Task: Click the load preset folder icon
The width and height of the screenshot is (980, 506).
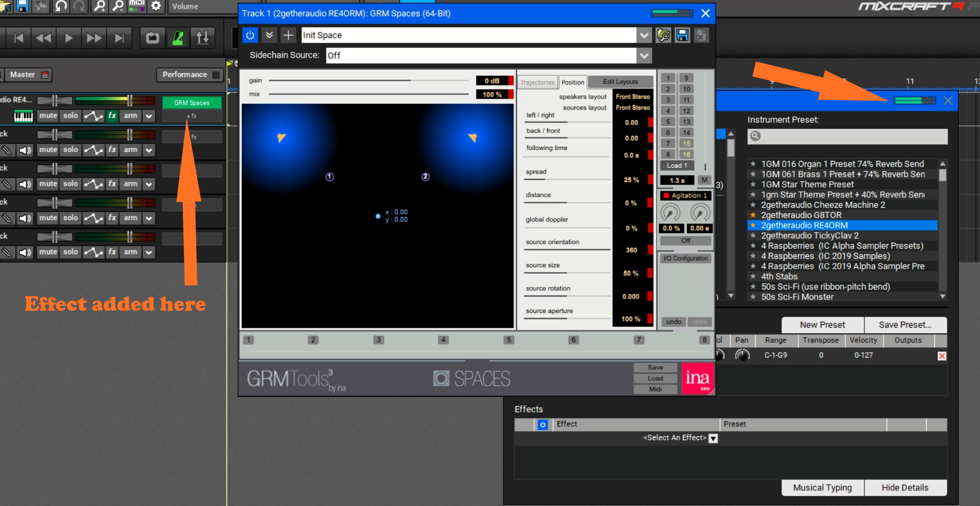Action: pyautogui.click(x=663, y=35)
